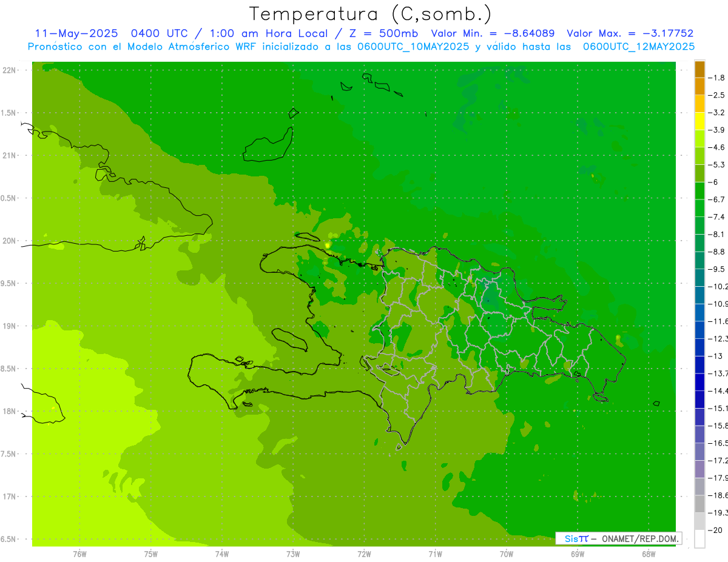Click the green legend swatch between -6 and -6.7
Image resolution: width=728 pixels, height=562 pixels.
(x=699, y=191)
